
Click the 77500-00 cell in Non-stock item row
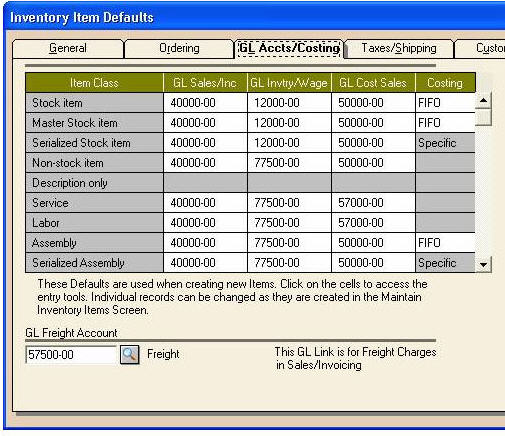pyautogui.click(x=289, y=163)
